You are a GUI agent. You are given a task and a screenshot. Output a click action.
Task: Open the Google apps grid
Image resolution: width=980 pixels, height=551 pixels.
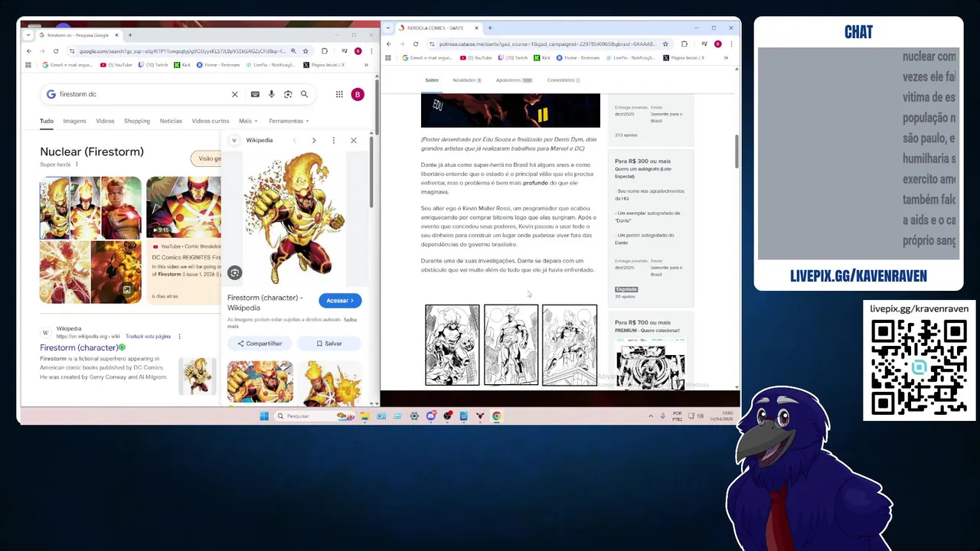tap(339, 94)
